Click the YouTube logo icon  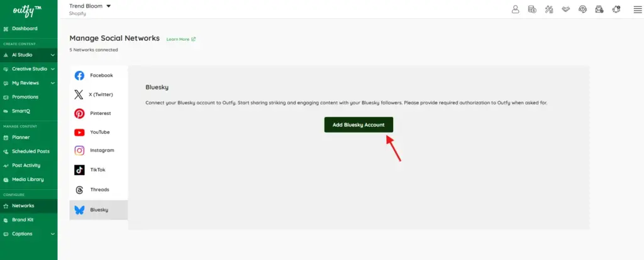pos(79,133)
